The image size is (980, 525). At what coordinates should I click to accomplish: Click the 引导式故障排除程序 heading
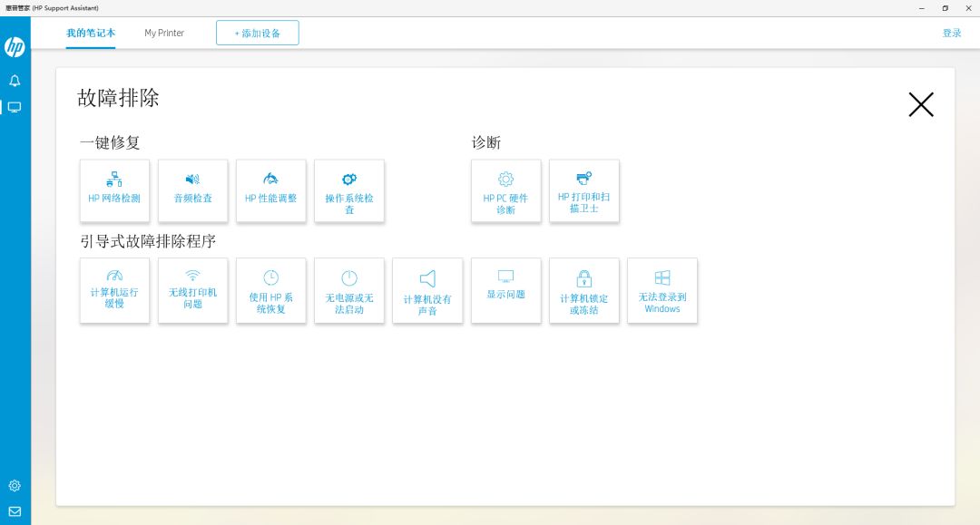coord(148,241)
